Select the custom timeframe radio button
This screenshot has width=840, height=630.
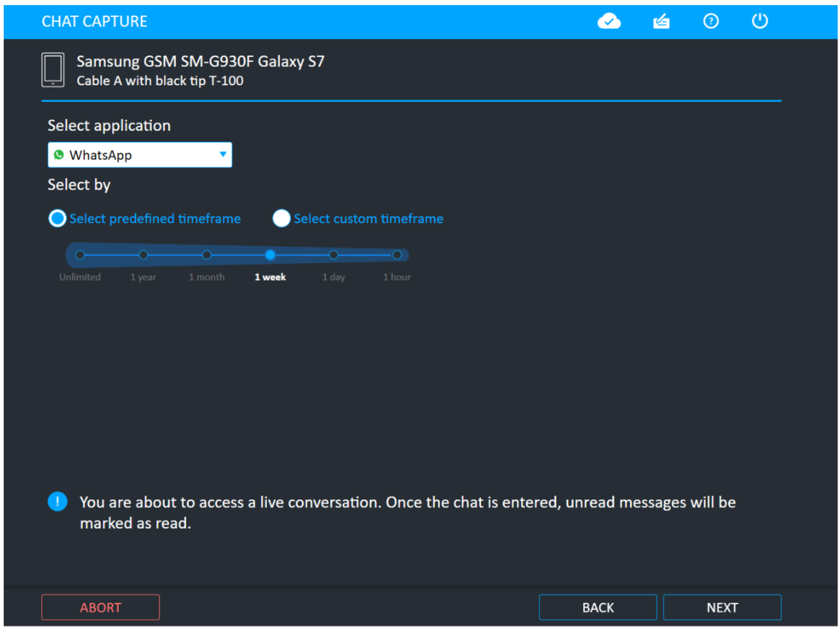[281, 218]
